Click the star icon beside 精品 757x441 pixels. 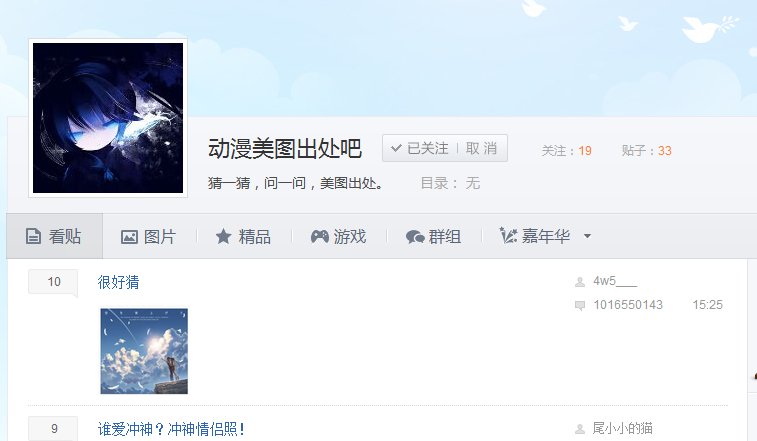[x=224, y=236]
